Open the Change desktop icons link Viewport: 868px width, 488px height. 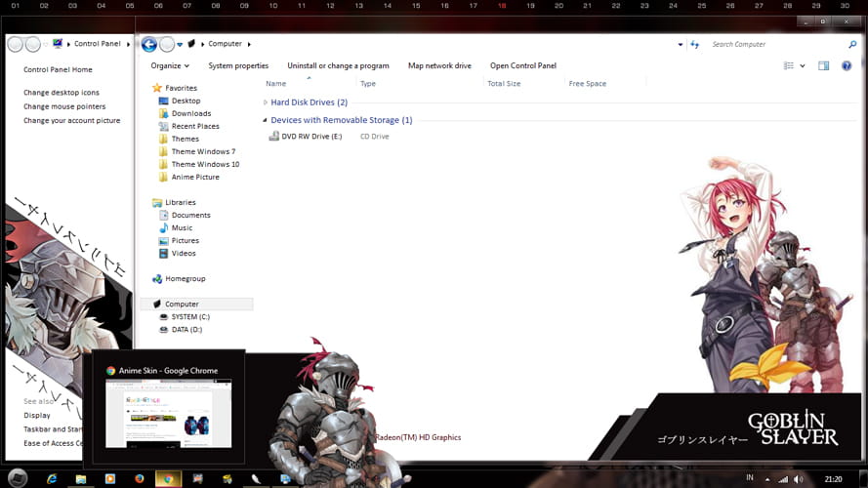(x=62, y=93)
